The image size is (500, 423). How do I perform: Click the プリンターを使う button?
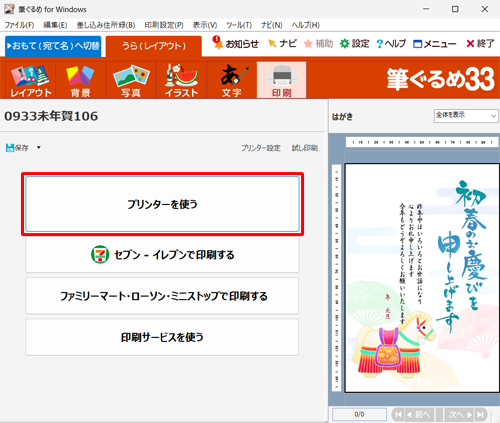point(162,204)
